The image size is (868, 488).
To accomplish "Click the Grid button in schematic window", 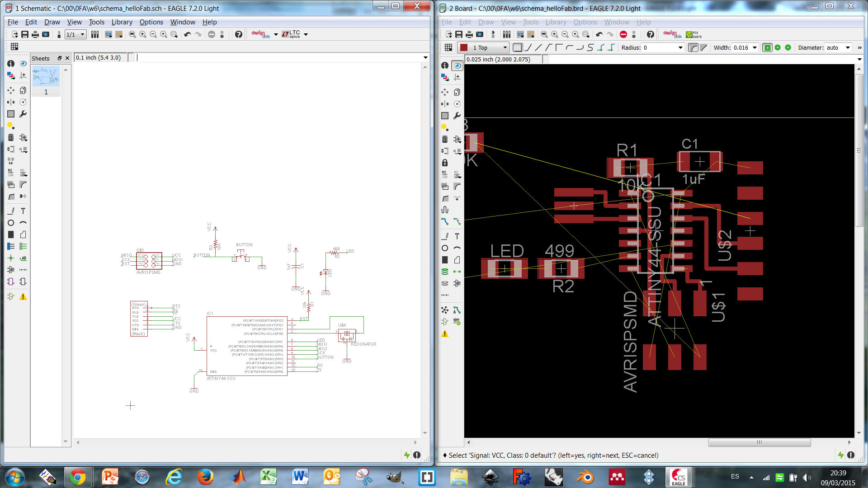I will [14, 47].
